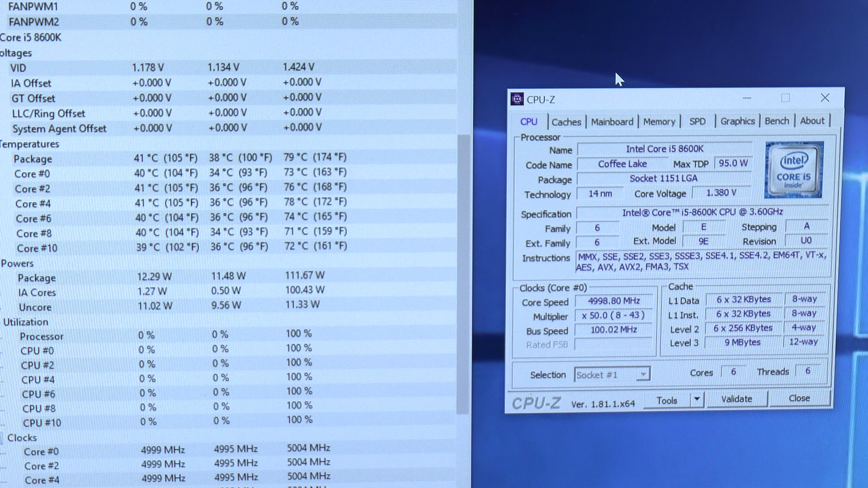Click the Multiplier value x 50.0
Image resolution: width=868 pixels, height=488 pixels.
tap(614, 315)
